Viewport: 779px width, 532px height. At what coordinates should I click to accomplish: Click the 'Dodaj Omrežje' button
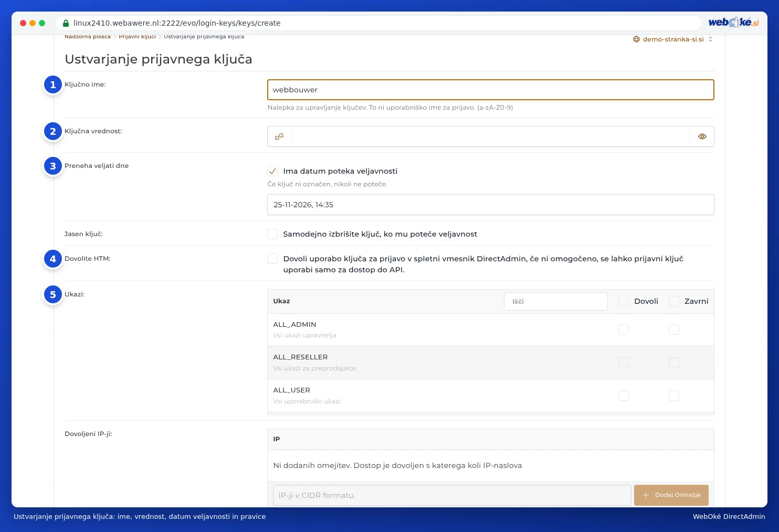point(671,495)
